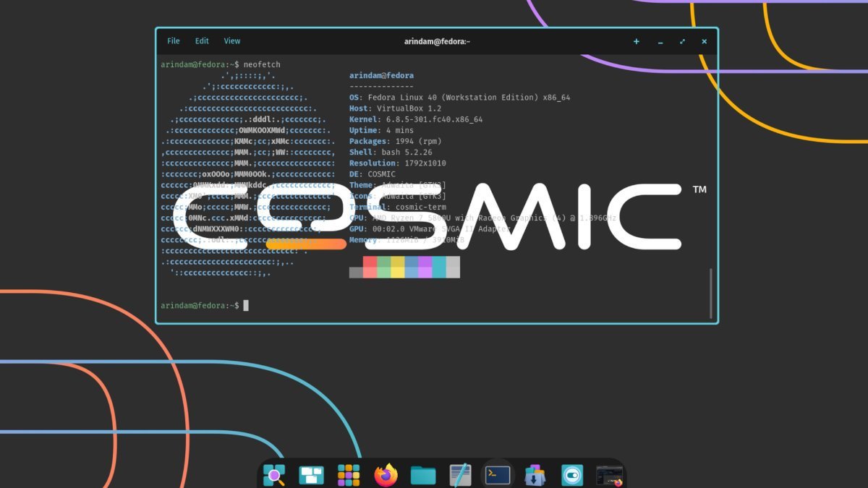
Task: Maximize the terminal window
Action: [682, 41]
